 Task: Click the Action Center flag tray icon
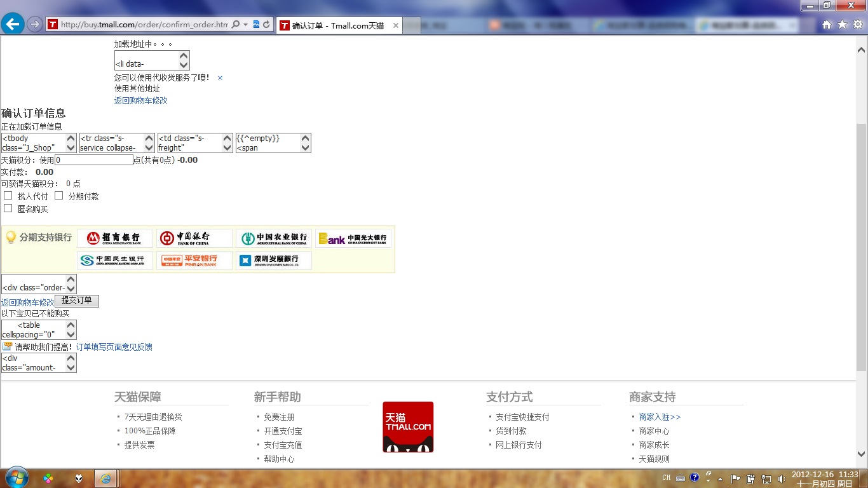736,478
